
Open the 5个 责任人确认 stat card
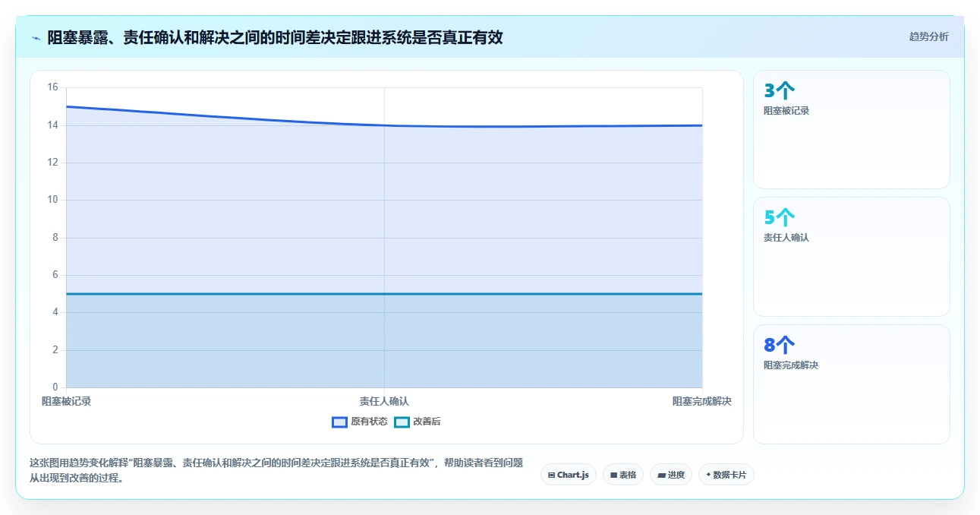(x=851, y=257)
